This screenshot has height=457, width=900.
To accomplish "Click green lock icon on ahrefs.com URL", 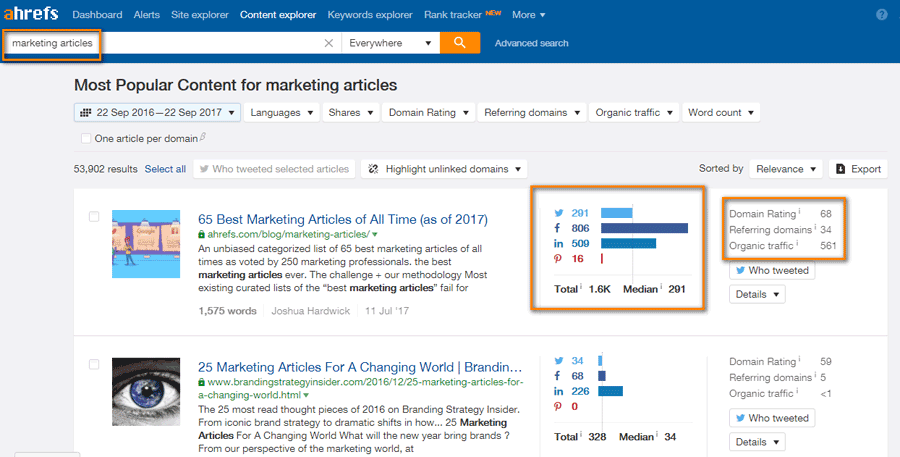I will [201, 234].
